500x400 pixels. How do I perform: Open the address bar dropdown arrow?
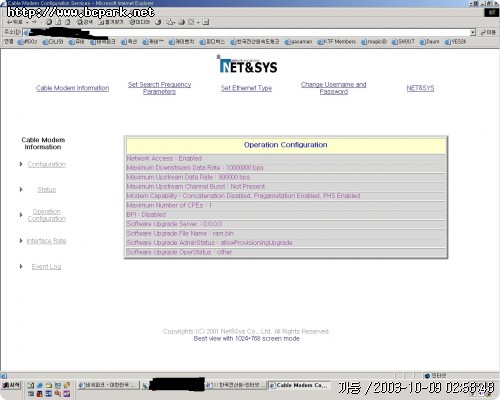tap(473, 32)
